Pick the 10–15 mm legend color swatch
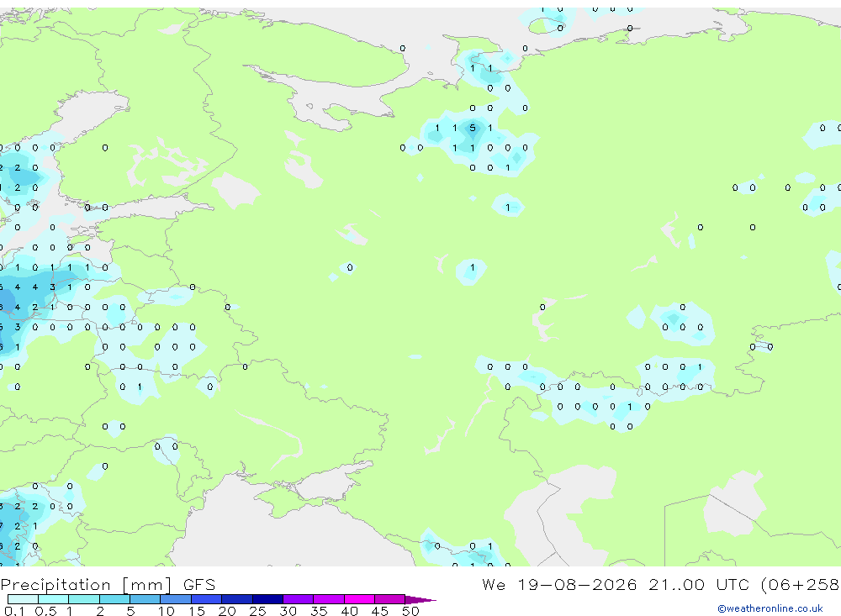The height and width of the screenshot is (616, 841). (x=176, y=599)
